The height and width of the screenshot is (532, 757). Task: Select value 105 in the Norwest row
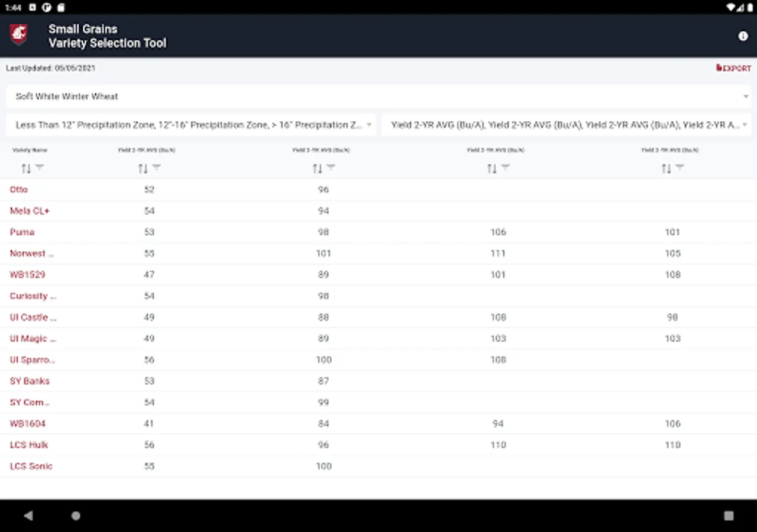click(x=672, y=254)
